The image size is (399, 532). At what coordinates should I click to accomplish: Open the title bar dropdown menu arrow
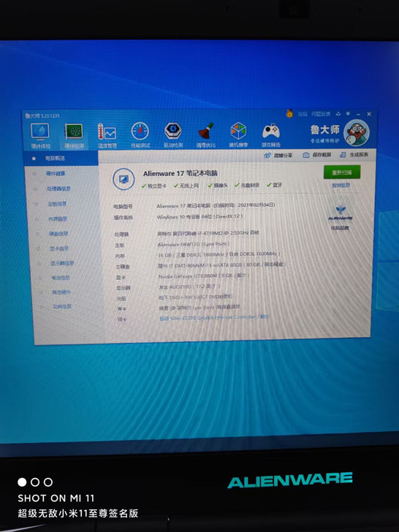tap(348, 114)
